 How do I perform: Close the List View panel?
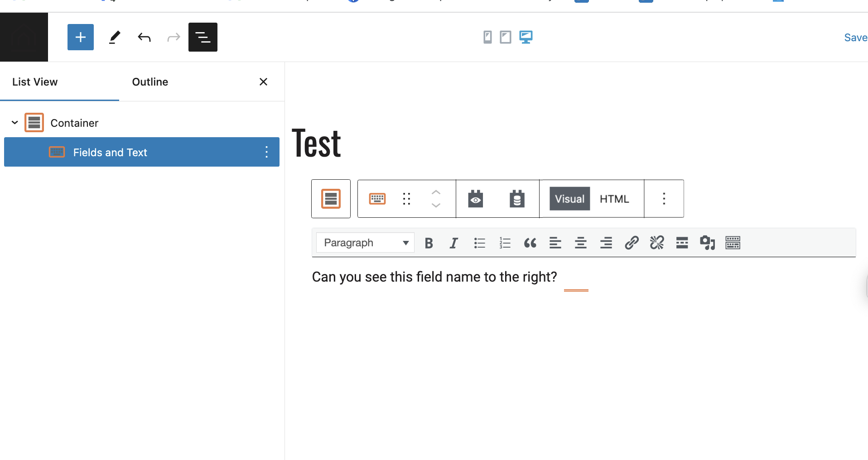(263, 82)
